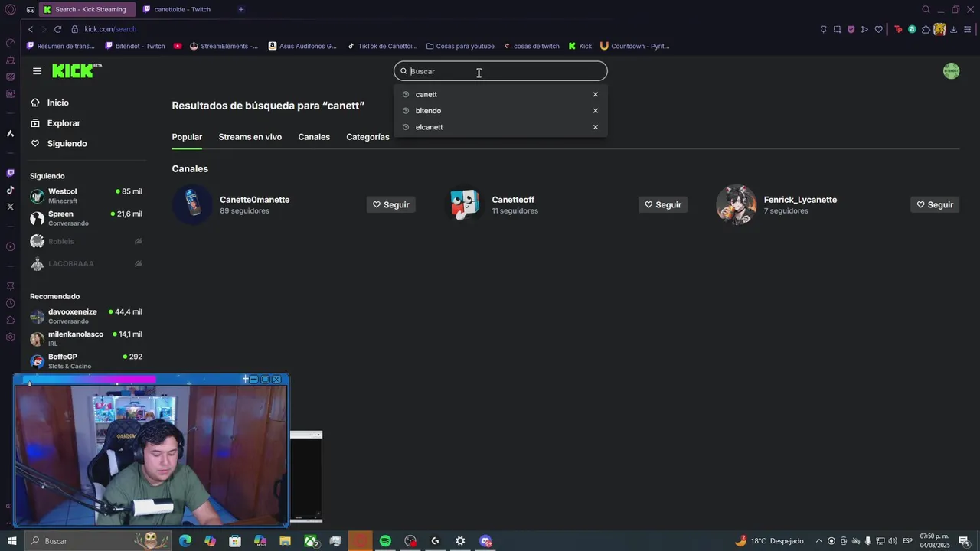Go back in browser history
This screenshot has width=980, height=551.
point(31,29)
